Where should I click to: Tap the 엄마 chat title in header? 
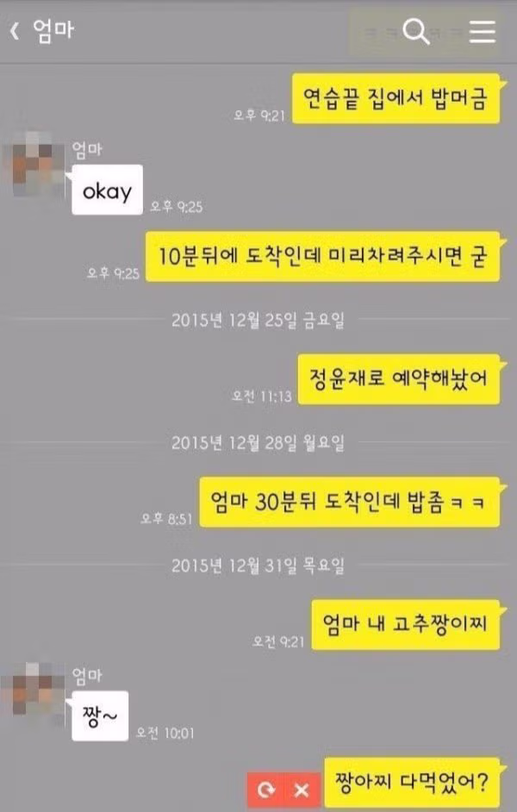pos(53,30)
